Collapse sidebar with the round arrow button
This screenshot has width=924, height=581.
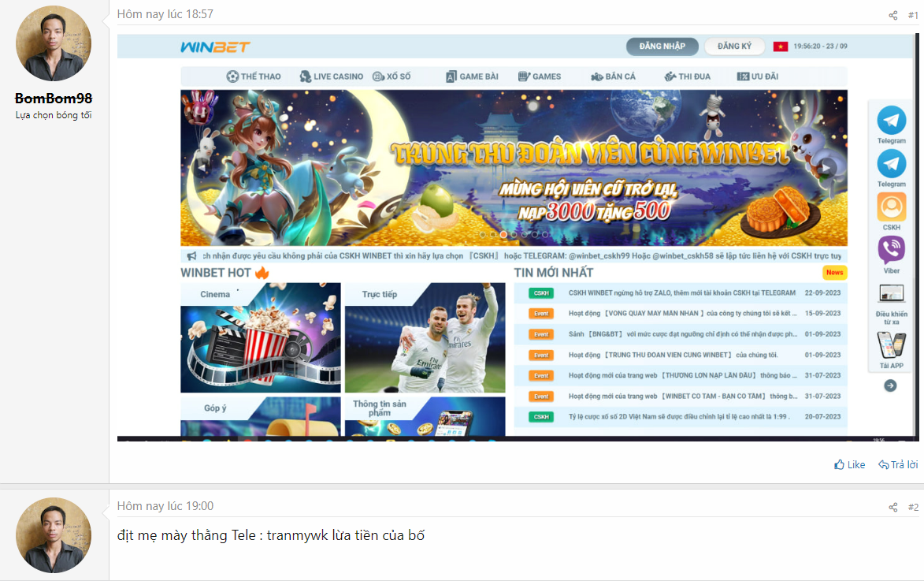click(890, 385)
